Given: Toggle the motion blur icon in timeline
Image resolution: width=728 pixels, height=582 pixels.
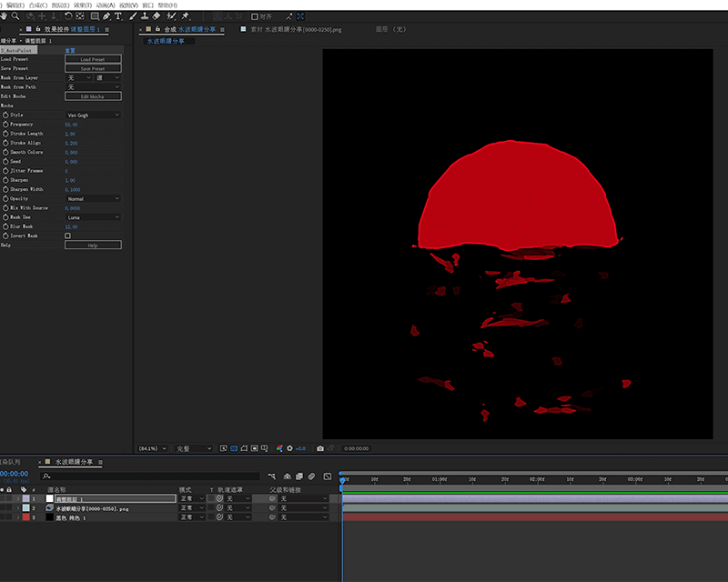Looking at the screenshot, I should tap(311, 477).
